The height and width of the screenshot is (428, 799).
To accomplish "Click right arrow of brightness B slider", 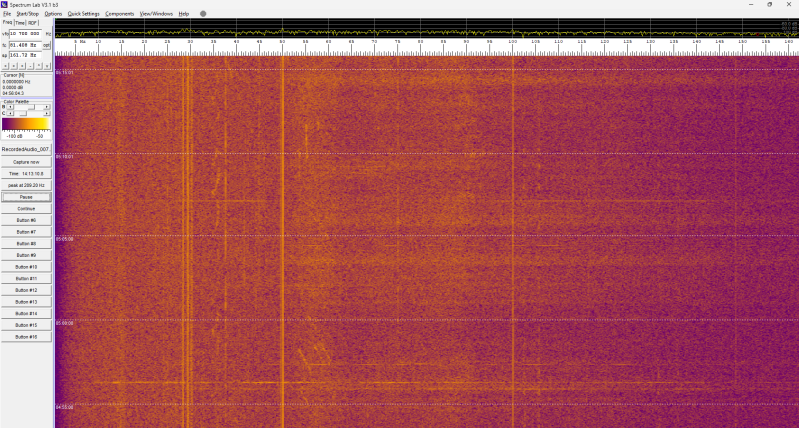I will tap(47, 107).
